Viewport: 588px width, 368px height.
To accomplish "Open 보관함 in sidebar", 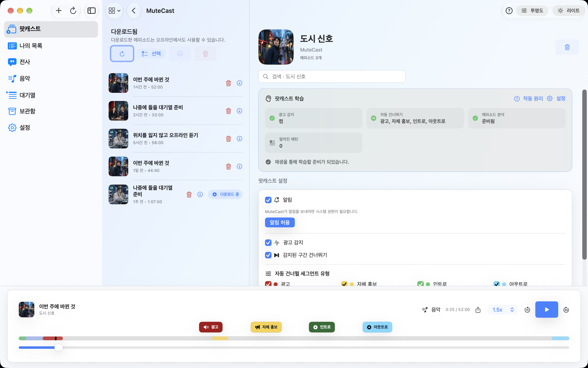I will coord(51,111).
